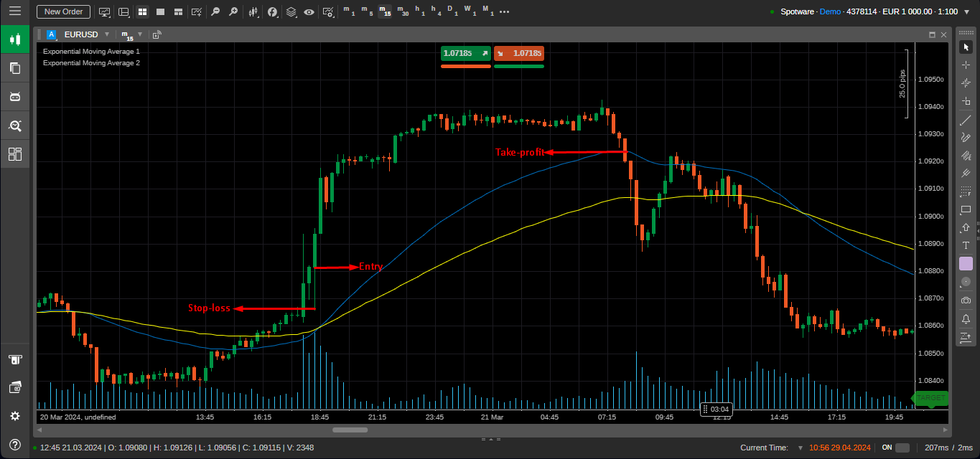Select the h4 timeframe in the toolbar
The height and width of the screenshot is (459, 980).
coord(435,11)
